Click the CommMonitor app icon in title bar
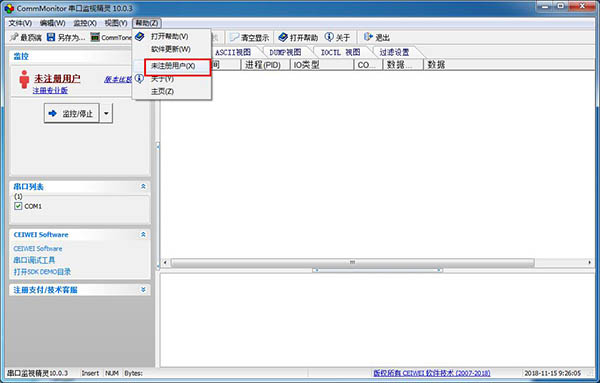The image size is (600, 383). (x=9, y=8)
